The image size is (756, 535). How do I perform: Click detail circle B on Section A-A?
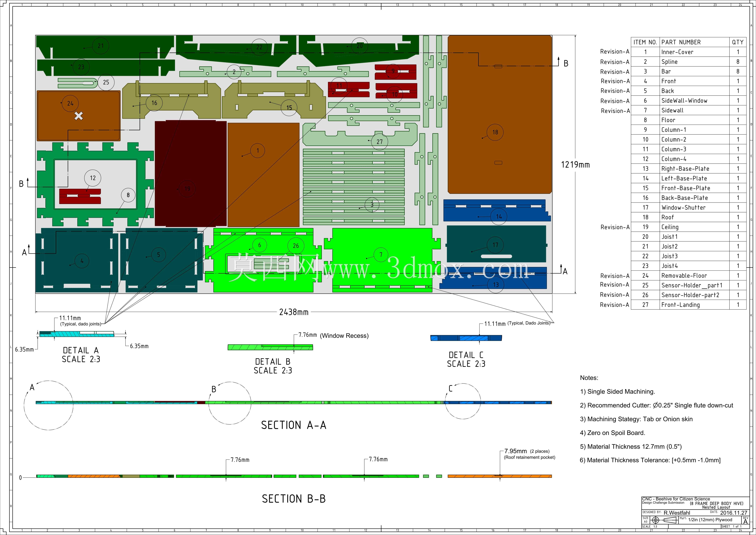(x=230, y=403)
